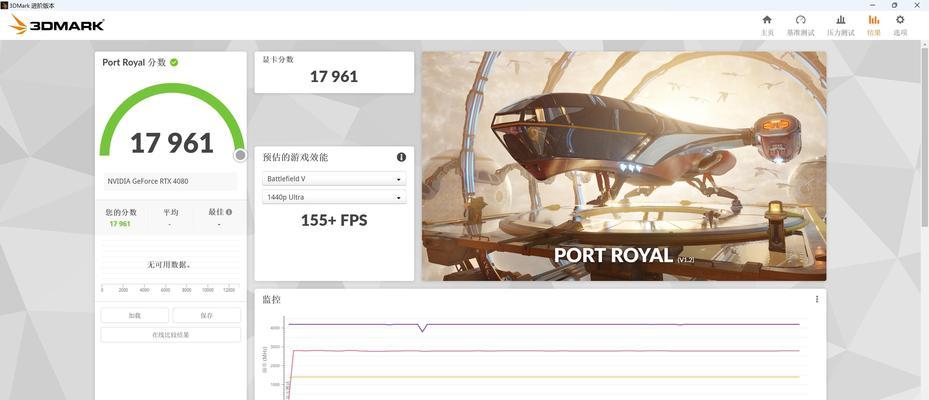Click the purple line in the monitoring graph
The image size is (929, 400).
coord(543,324)
